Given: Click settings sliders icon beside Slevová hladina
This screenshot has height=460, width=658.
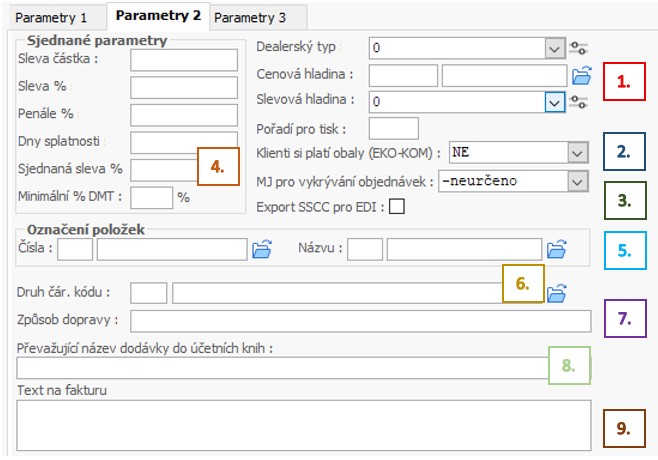Looking at the screenshot, I should point(578,102).
